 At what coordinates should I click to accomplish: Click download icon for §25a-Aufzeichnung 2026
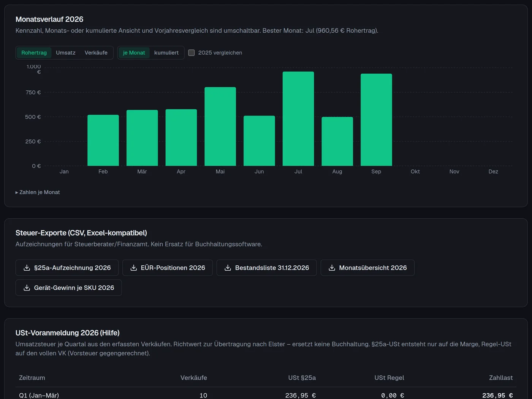pos(27,268)
